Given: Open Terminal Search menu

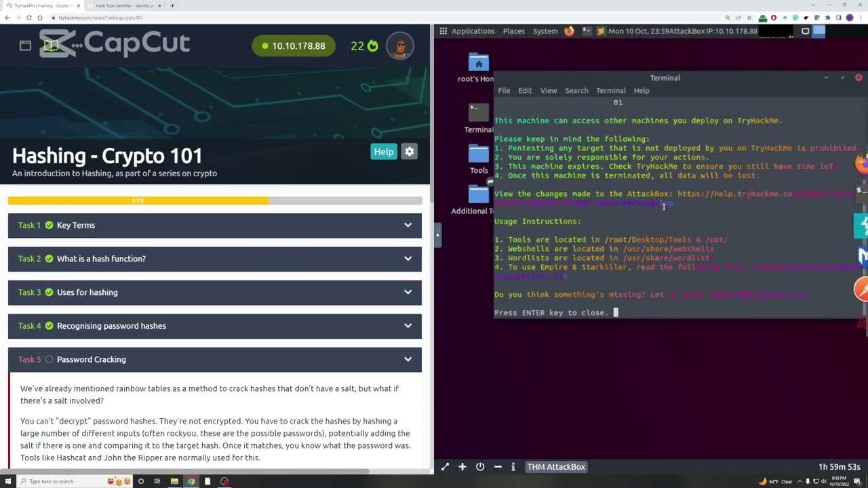Looking at the screenshot, I should [x=576, y=91].
